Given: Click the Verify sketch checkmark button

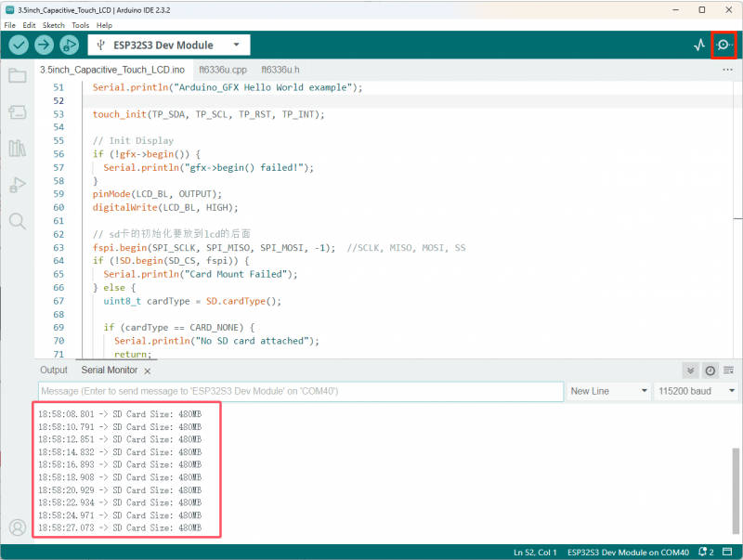Looking at the screenshot, I should 19,45.
